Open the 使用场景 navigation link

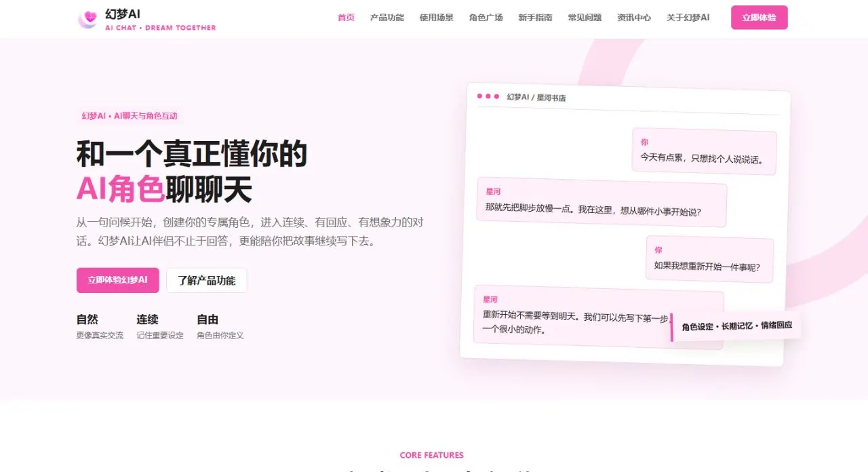click(436, 18)
